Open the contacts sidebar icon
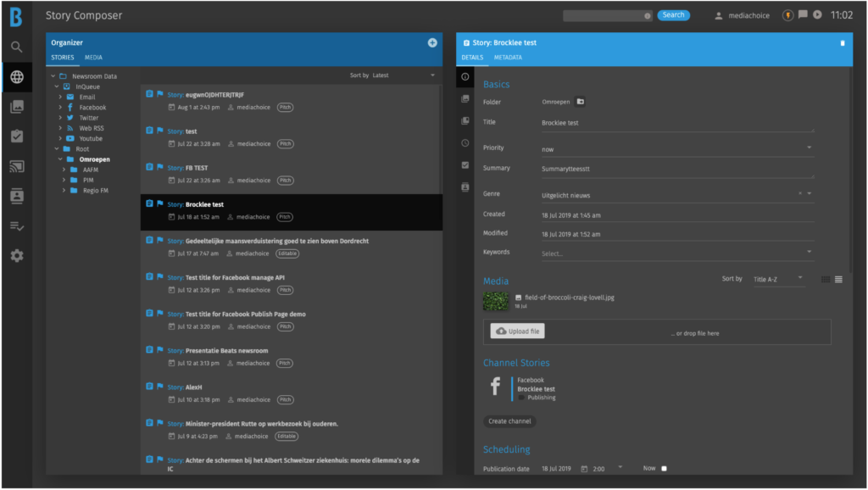The height and width of the screenshot is (490, 868). coord(17,196)
